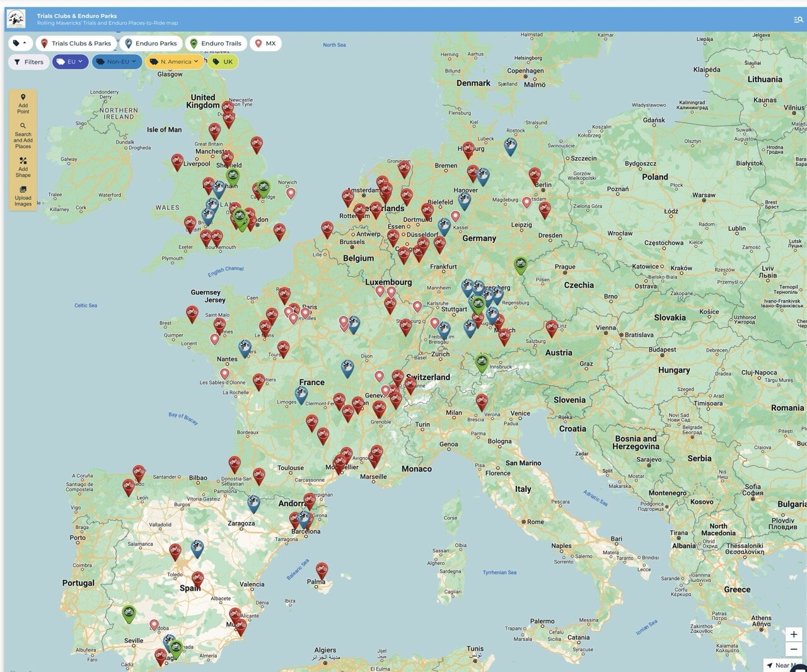
Task: Toggle the Enduro Trails layer chip
Action: 216,43
